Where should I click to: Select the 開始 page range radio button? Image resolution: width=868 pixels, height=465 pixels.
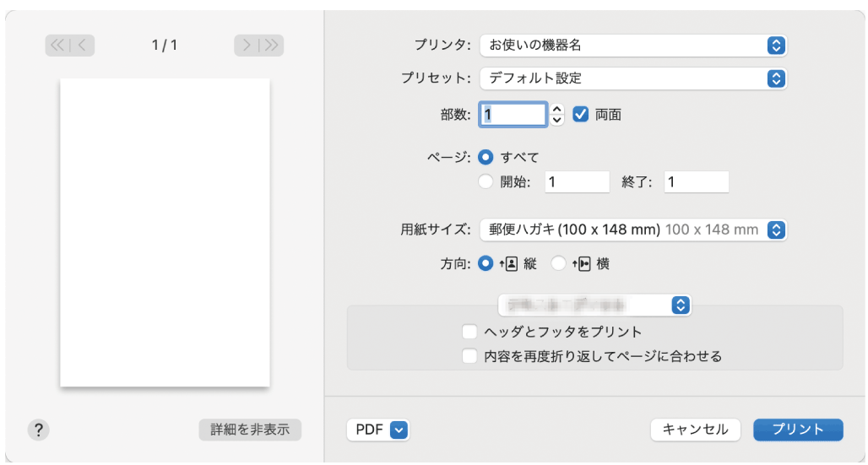click(x=486, y=181)
